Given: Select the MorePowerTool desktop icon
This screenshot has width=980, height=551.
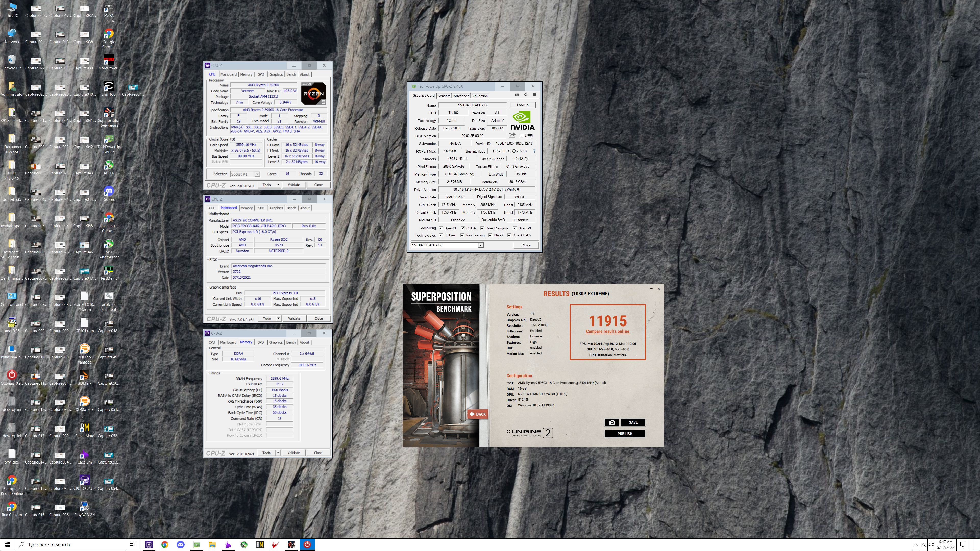Looking at the screenshot, I should click(109, 62).
